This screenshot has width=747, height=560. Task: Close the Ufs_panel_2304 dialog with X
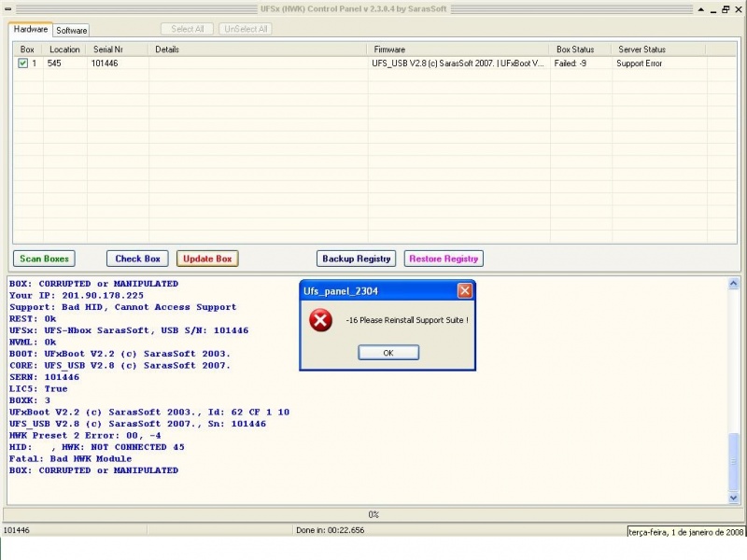click(464, 290)
